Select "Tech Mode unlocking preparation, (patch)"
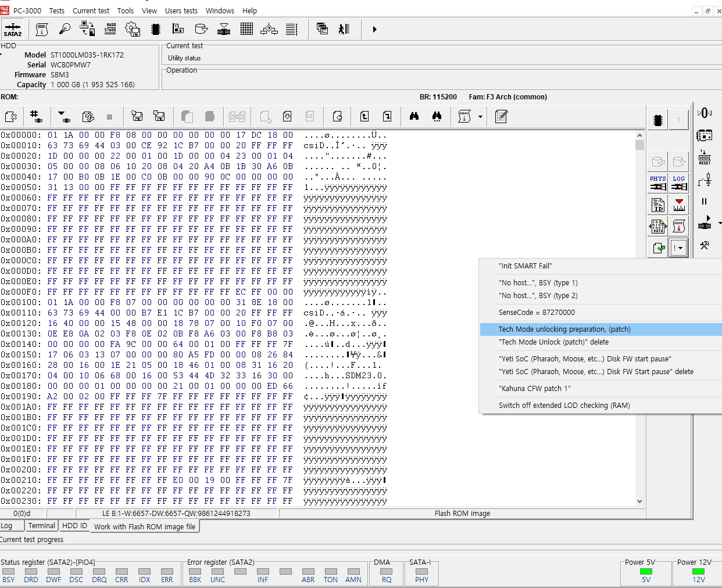The height and width of the screenshot is (588, 722). tap(564, 329)
